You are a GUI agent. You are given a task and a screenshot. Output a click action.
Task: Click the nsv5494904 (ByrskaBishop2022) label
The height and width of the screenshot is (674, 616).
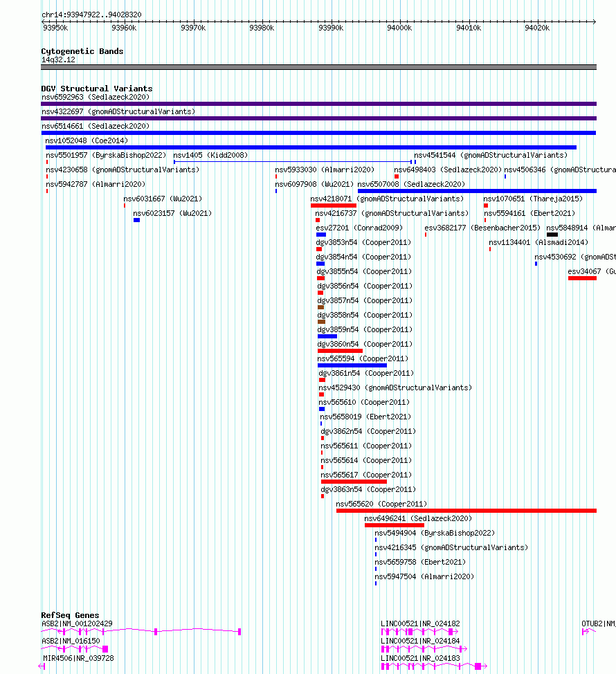[x=435, y=534]
